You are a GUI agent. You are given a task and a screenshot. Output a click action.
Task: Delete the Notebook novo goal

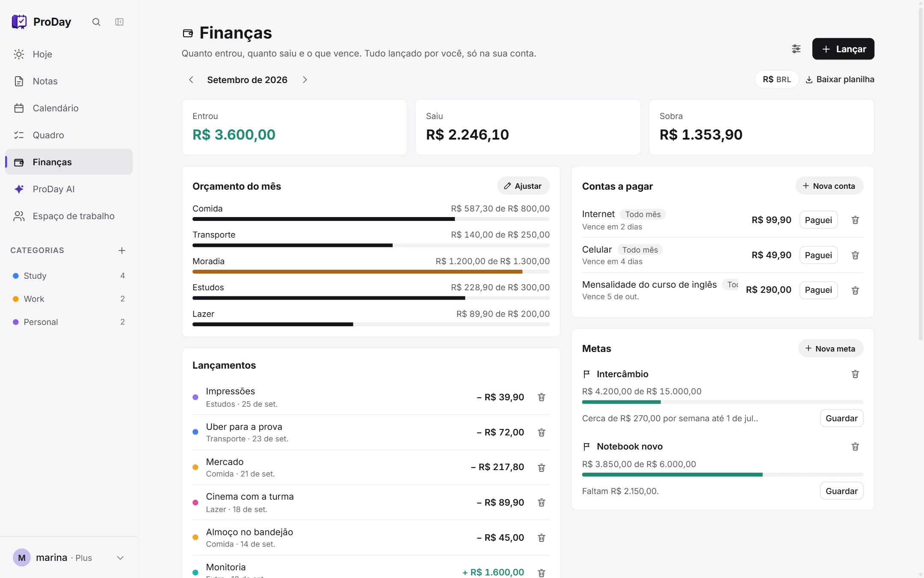pyautogui.click(x=855, y=447)
